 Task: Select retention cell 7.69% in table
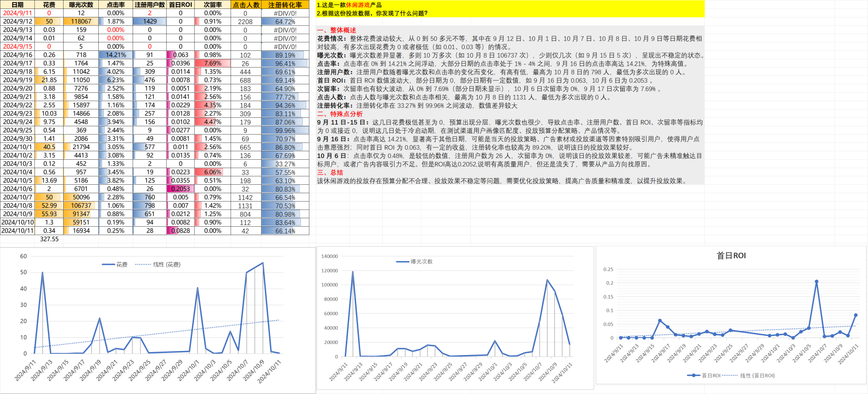pos(213,64)
